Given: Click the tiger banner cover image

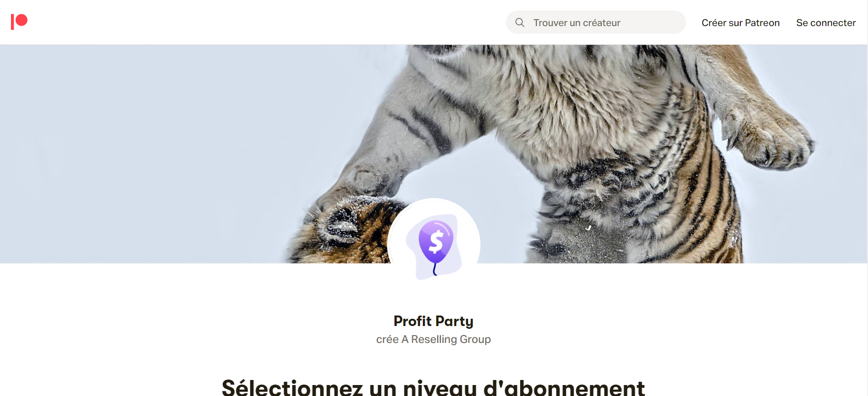Looking at the screenshot, I should tap(433, 154).
